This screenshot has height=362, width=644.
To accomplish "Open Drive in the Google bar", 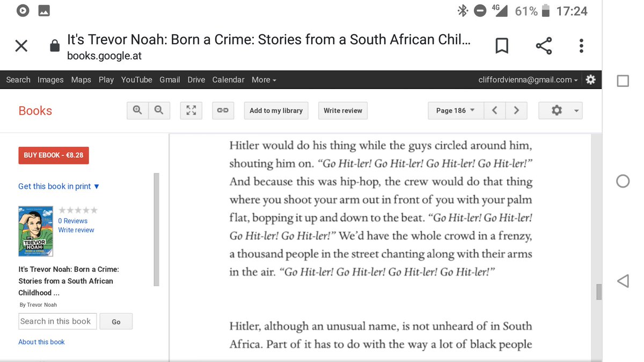I will 196,79.
